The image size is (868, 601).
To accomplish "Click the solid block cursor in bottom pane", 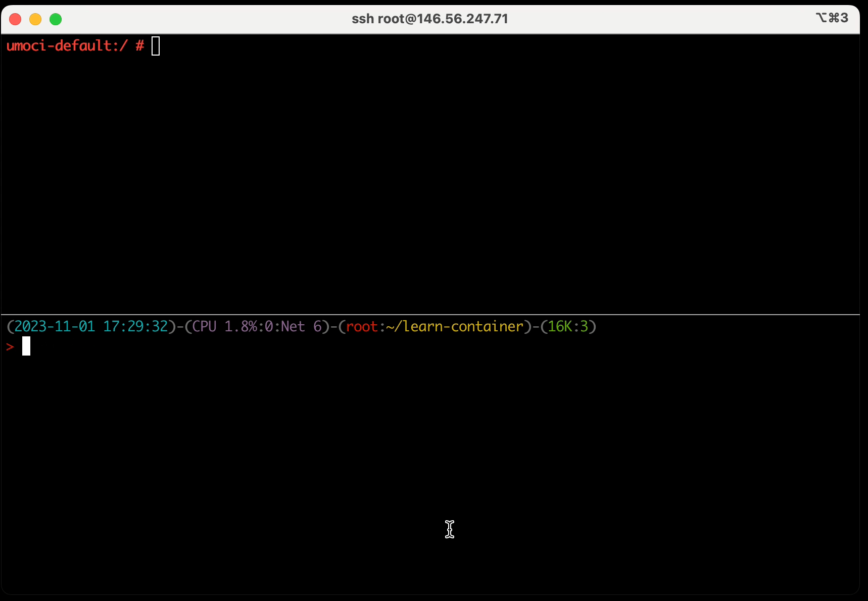I will tap(26, 346).
